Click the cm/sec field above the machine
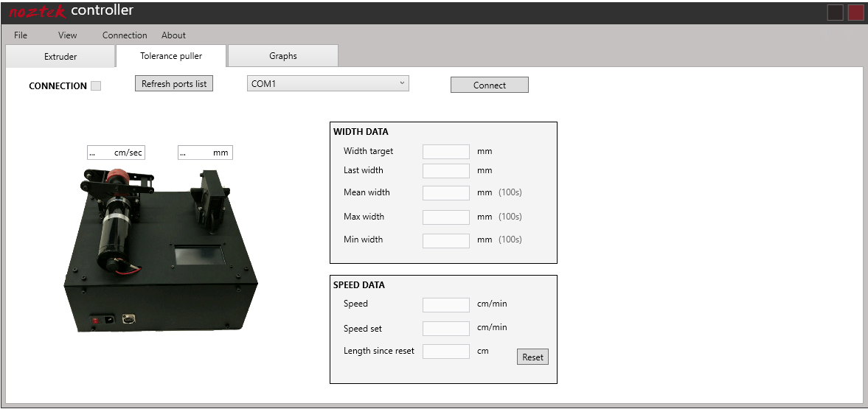 (x=116, y=153)
